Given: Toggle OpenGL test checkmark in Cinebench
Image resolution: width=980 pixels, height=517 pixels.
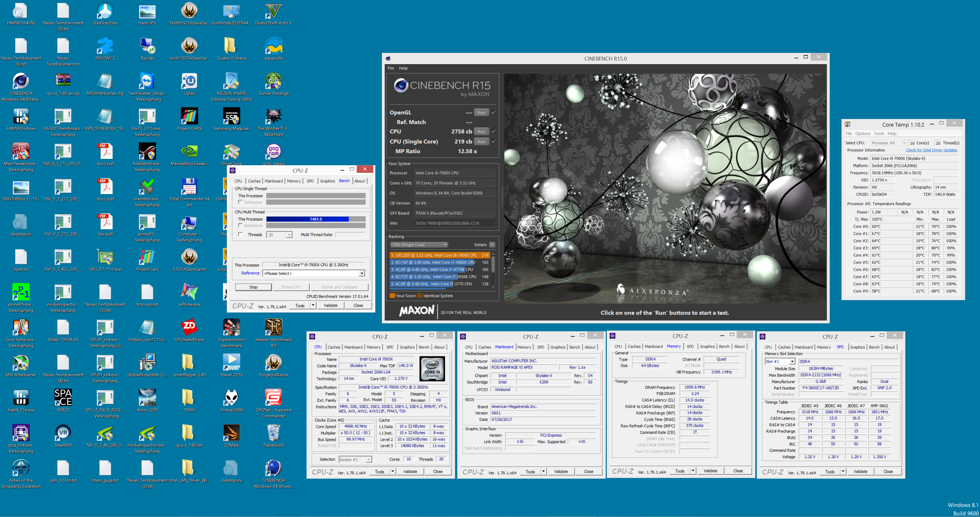Looking at the screenshot, I should click(x=493, y=112).
